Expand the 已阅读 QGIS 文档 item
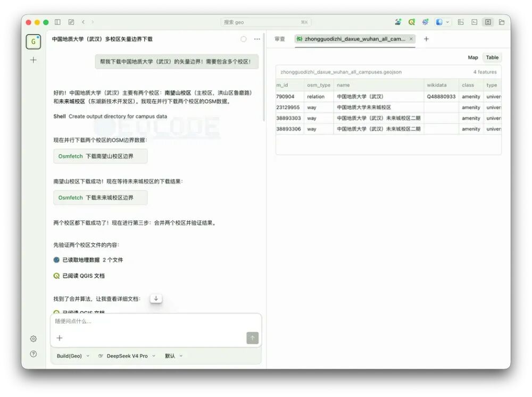Image resolution: width=532 pixels, height=397 pixels. [x=79, y=276]
